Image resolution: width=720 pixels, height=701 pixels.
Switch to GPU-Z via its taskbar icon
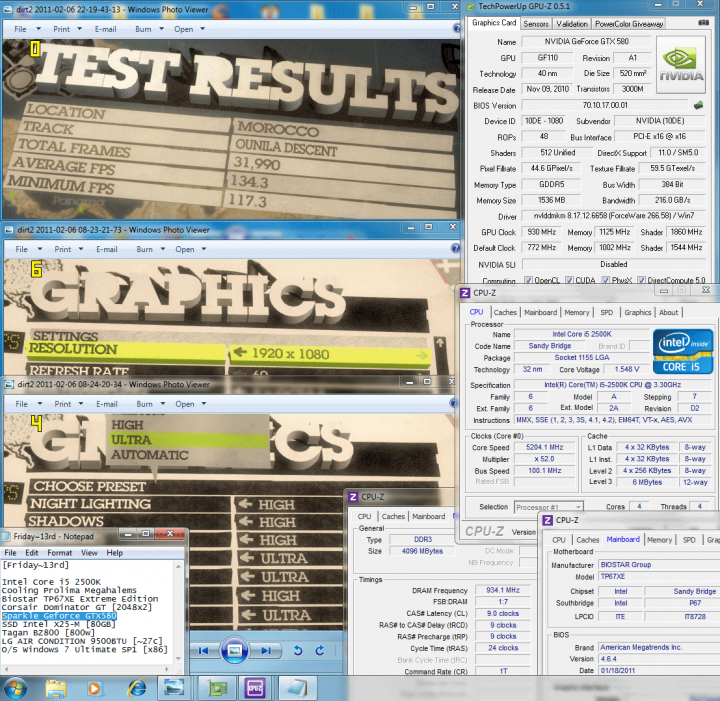click(217, 689)
